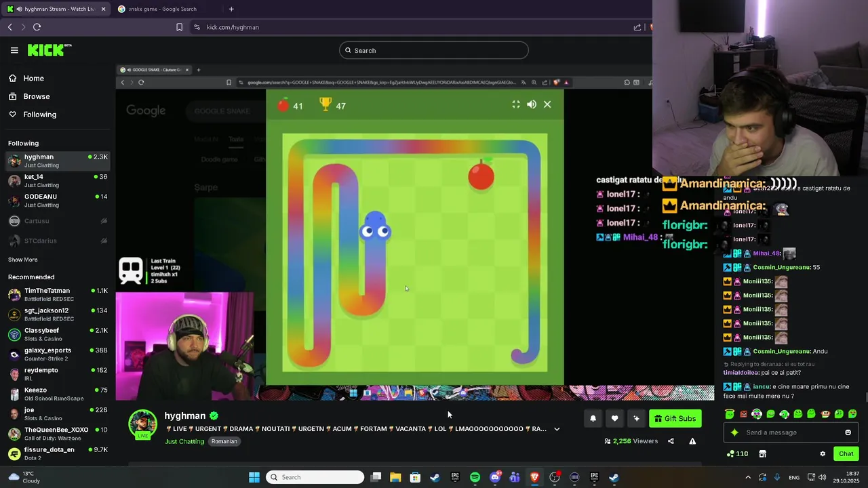This screenshot has width=868, height=488.
Task: Bookmark this page icon
Action: click(x=179, y=27)
